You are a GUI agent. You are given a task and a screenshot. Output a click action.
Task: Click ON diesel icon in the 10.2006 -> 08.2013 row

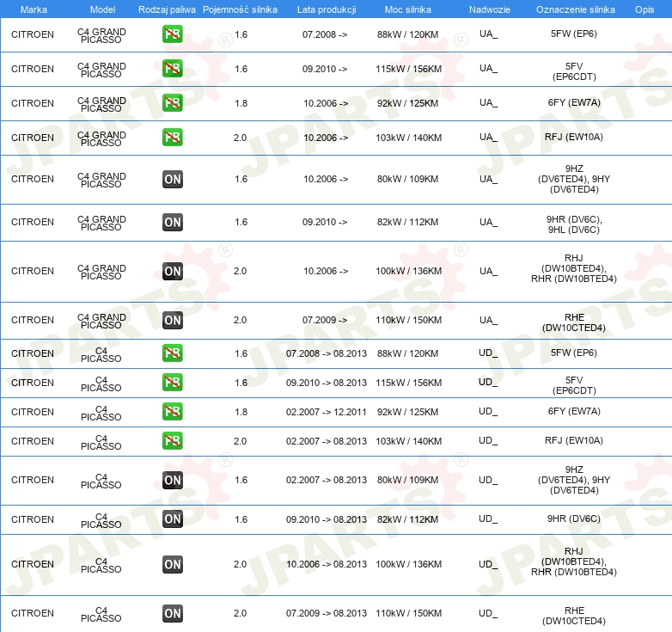pyautogui.click(x=173, y=564)
